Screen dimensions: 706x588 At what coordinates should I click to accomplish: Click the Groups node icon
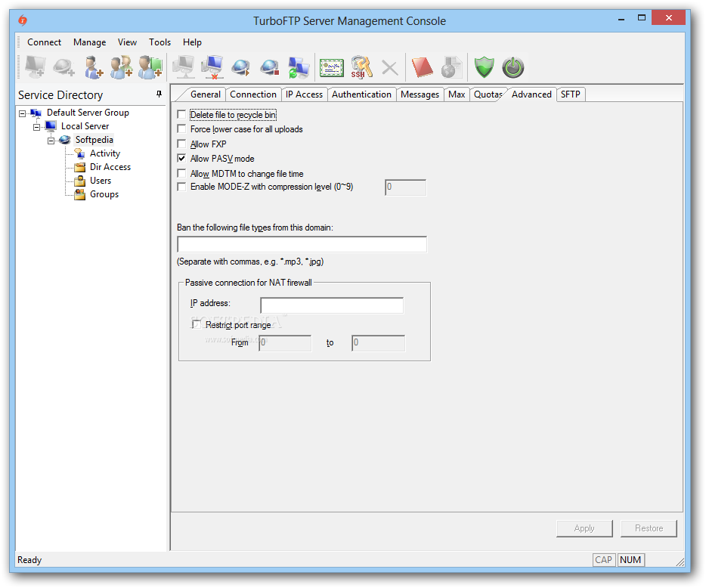[x=79, y=194]
